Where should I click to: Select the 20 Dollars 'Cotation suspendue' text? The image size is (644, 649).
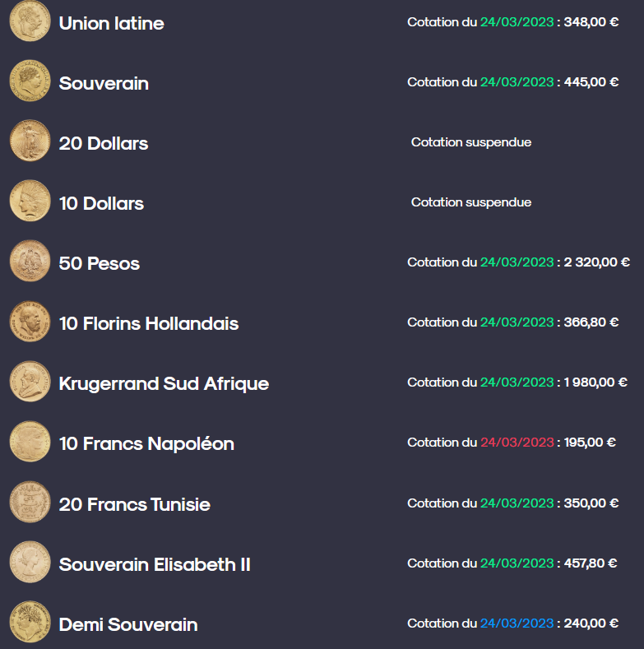[471, 142]
